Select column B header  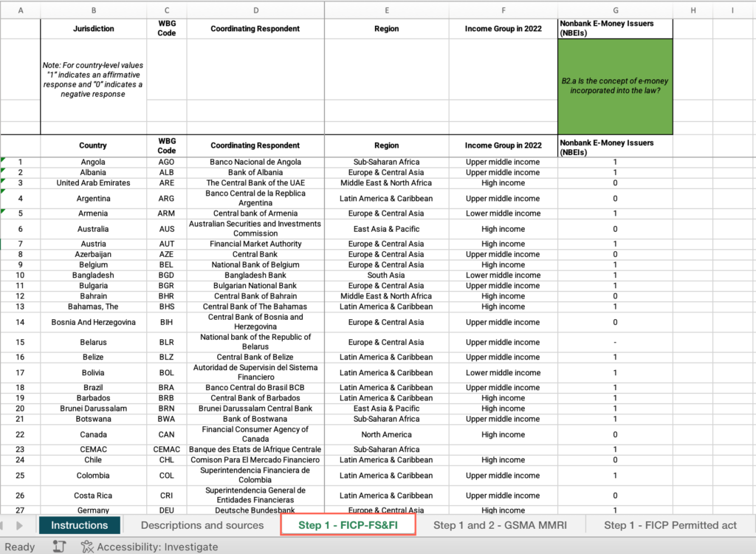(x=94, y=10)
